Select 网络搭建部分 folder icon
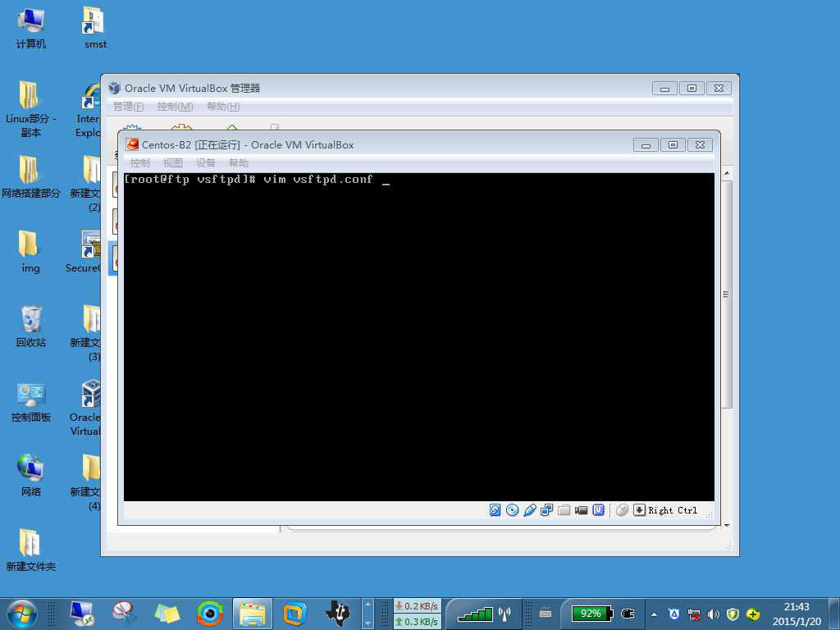 pos(30,177)
